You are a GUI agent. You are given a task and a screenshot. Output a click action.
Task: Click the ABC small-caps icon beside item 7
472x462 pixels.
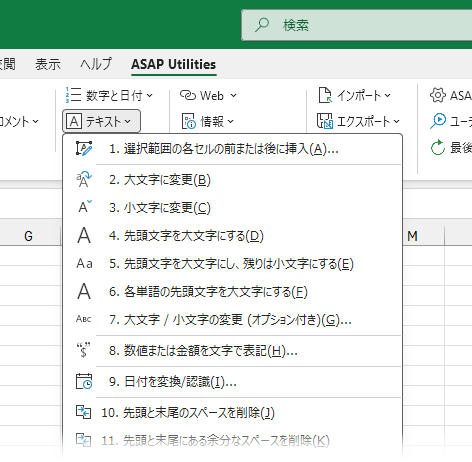[83, 319]
